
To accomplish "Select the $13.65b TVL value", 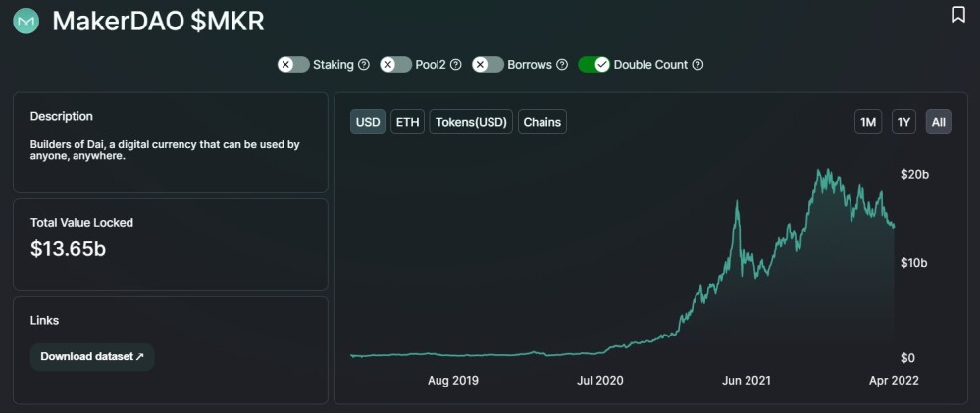I will (68, 248).
